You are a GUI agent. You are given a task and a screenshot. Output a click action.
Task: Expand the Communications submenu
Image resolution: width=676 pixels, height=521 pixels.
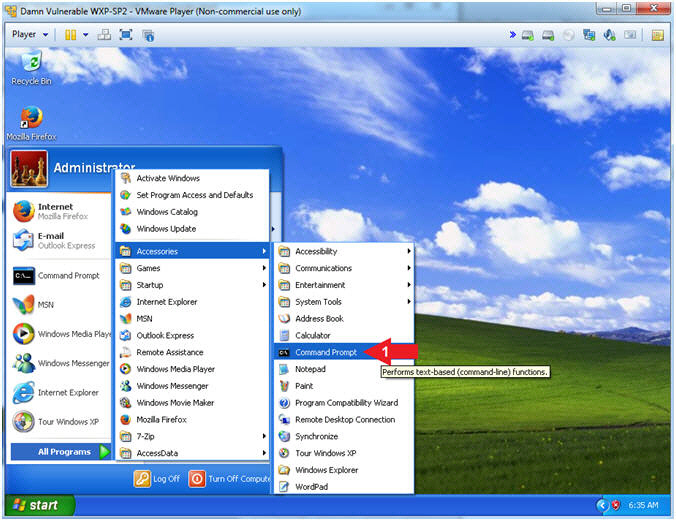tap(344, 268)
